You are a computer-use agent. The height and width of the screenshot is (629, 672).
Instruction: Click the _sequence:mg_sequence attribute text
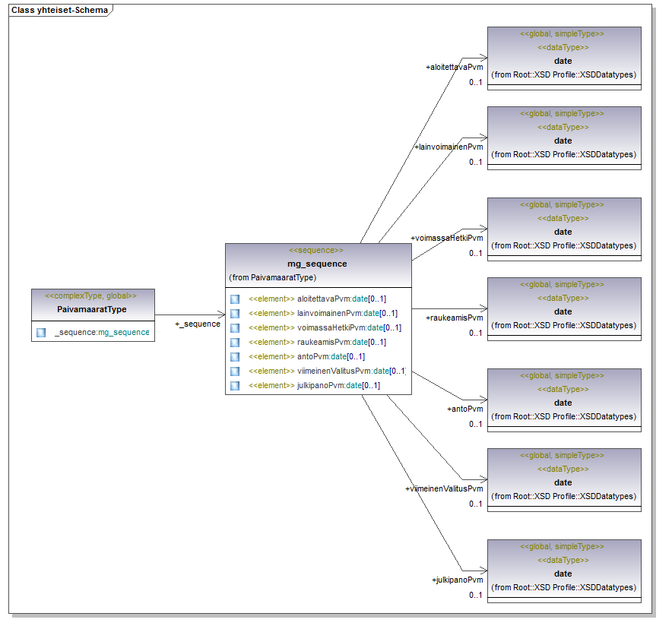(x=102, y=333)
